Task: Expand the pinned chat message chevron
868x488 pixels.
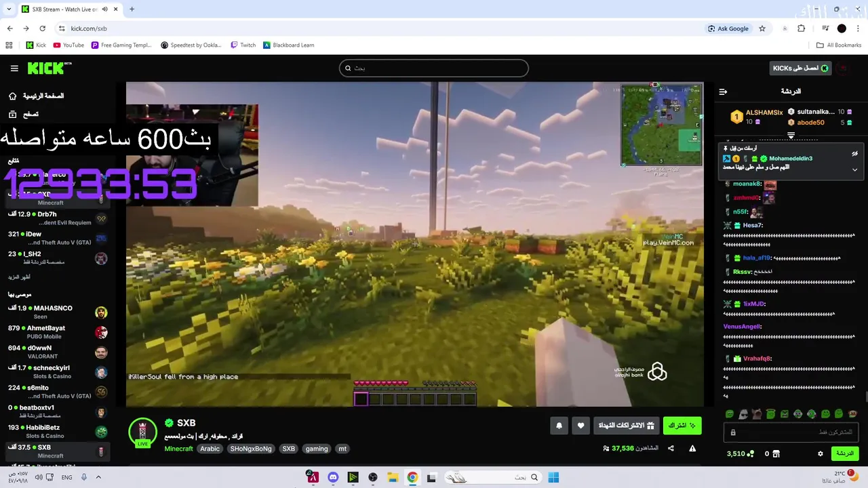Action: pos(854,170)
